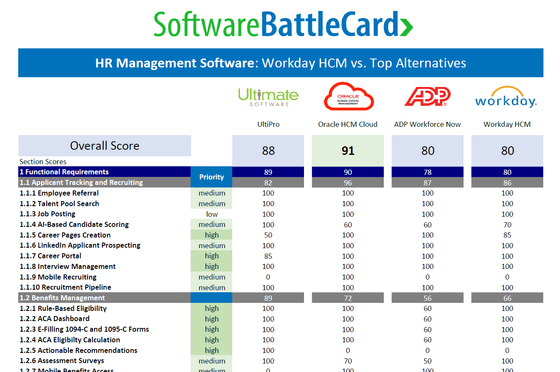Viewport: 560px width, 372px height.
Task: Click the 'Section Scores' label
Action: coord(43,162)
